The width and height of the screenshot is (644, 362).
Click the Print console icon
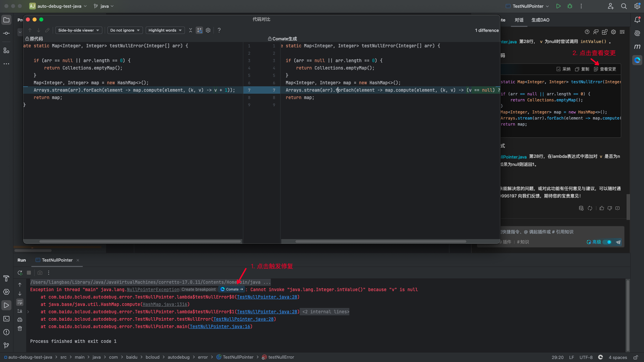(20, 320)
